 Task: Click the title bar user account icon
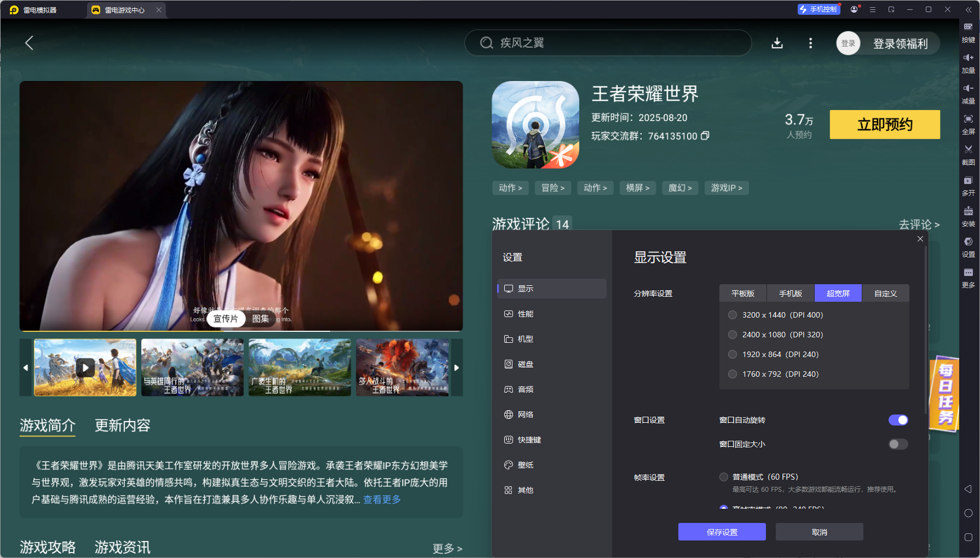854,9
